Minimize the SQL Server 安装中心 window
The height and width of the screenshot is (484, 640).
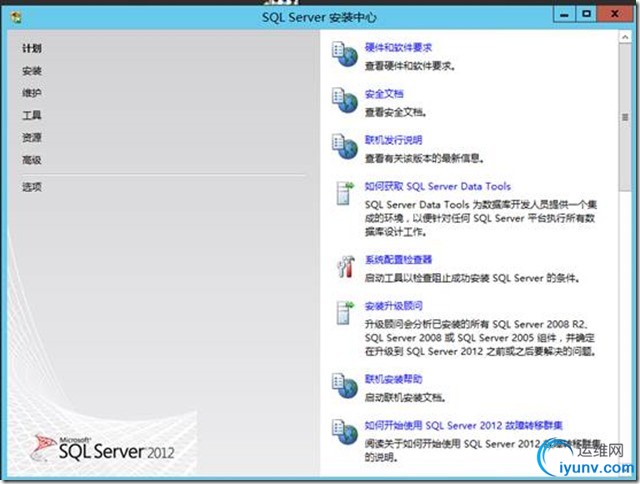564,15
